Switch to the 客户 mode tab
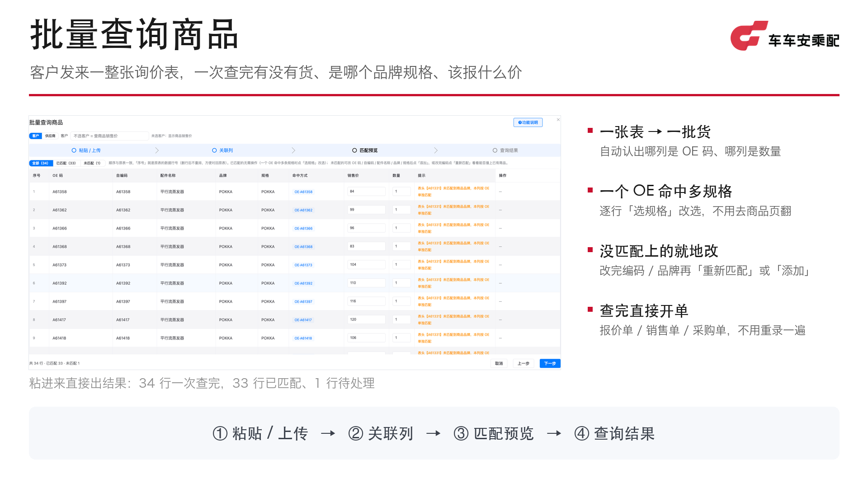 coord(36,136)
